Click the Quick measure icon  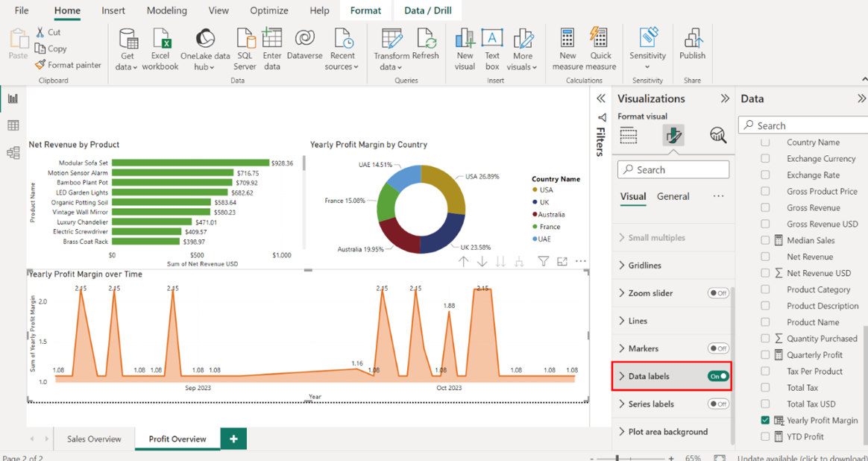[600, 40]
